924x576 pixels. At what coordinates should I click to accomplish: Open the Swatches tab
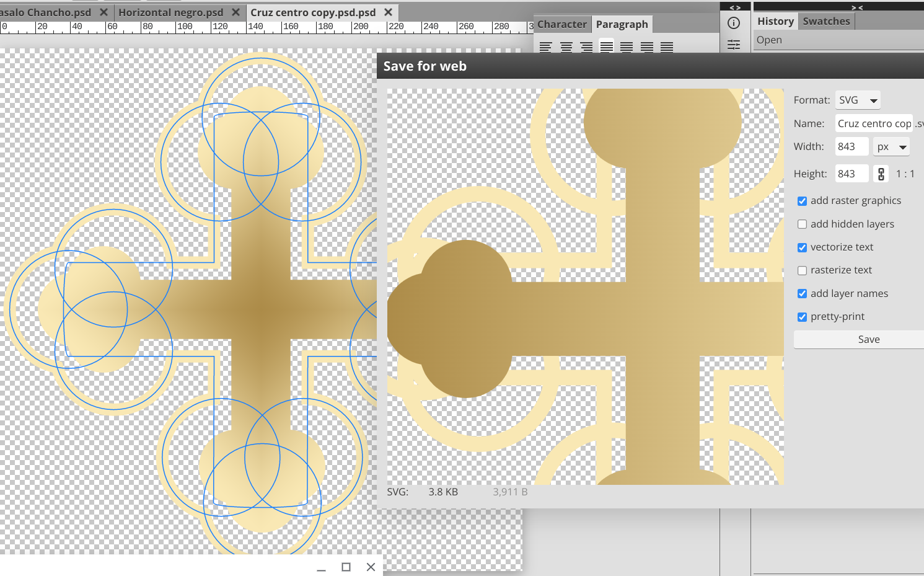pos(826,20)
